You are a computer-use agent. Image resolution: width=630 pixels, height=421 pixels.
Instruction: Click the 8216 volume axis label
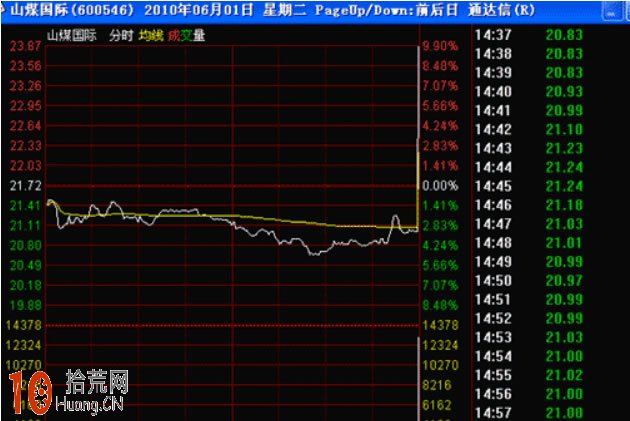[437, 385]
